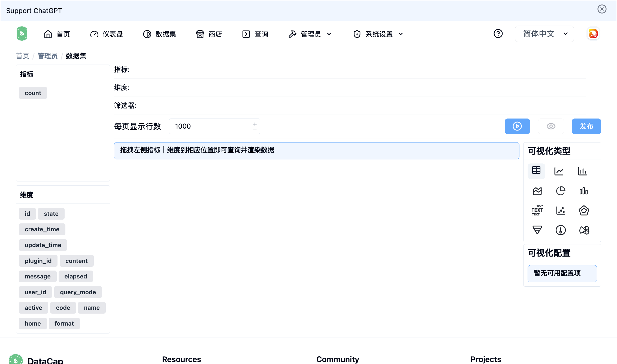
Task: Expand the 系统设置 settings dropdown menu
Action: [x=378, y=34]
